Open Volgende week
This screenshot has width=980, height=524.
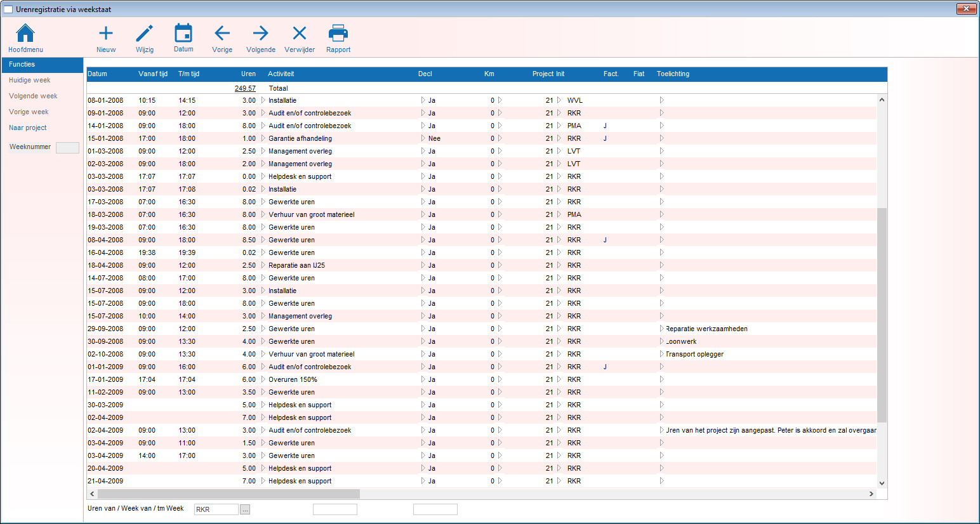pyautogui.click(x=33, y=96)
